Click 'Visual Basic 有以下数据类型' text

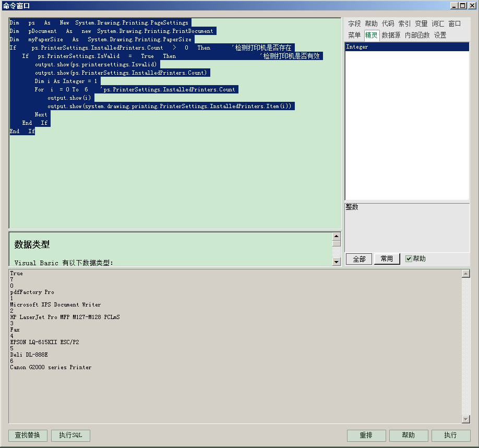point(64,263)
